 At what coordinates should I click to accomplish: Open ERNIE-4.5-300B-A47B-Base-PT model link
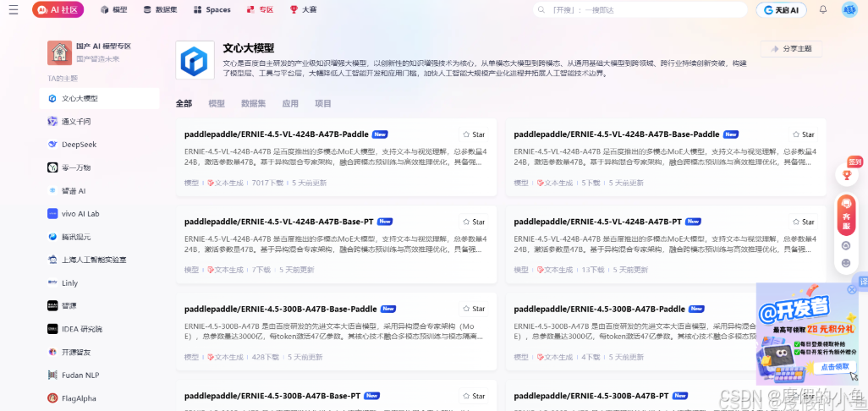272,396
